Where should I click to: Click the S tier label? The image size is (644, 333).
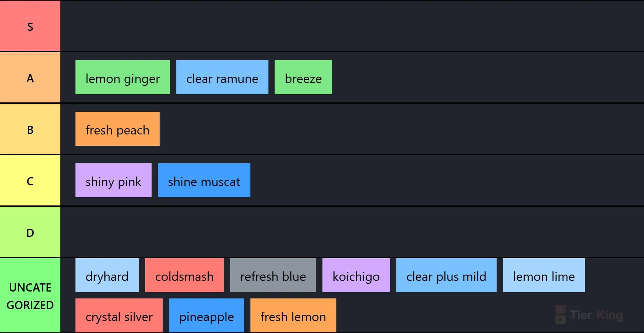pos(30,26)
